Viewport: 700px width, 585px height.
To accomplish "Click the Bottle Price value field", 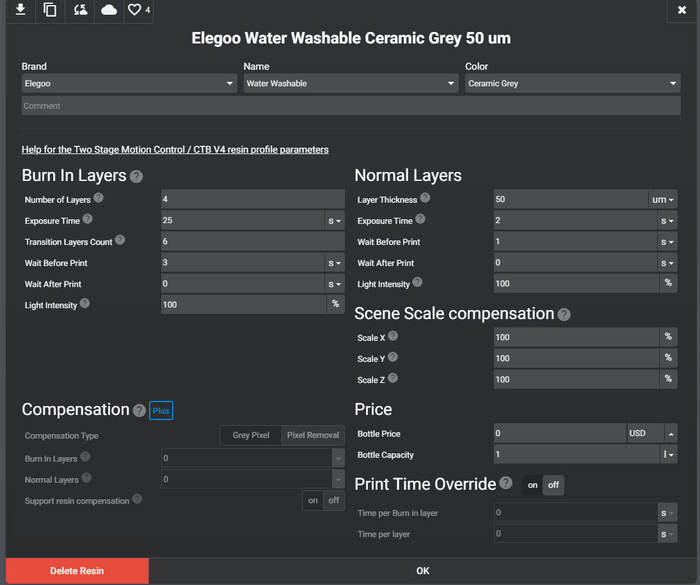I will point(560,433).
